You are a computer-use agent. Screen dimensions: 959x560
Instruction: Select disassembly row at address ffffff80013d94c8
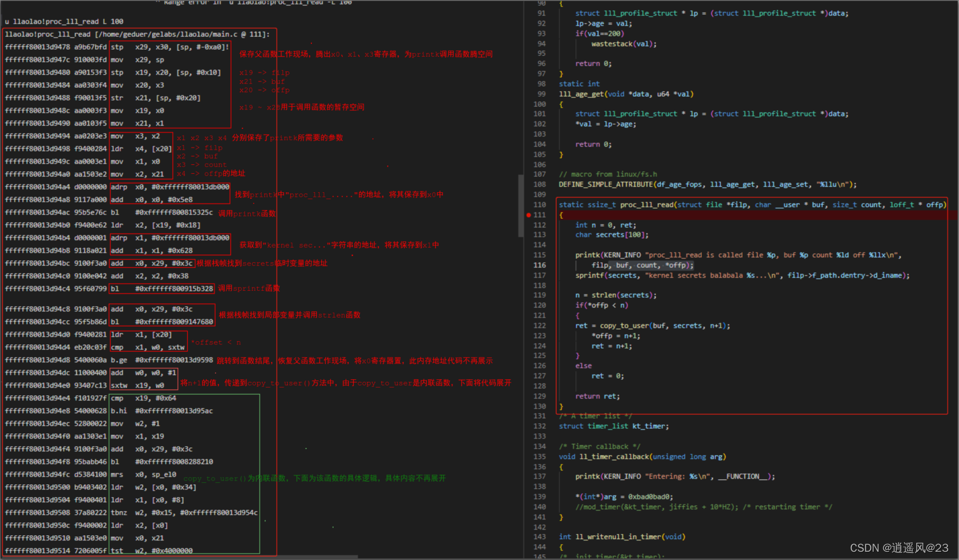click(x=99, y=309)
